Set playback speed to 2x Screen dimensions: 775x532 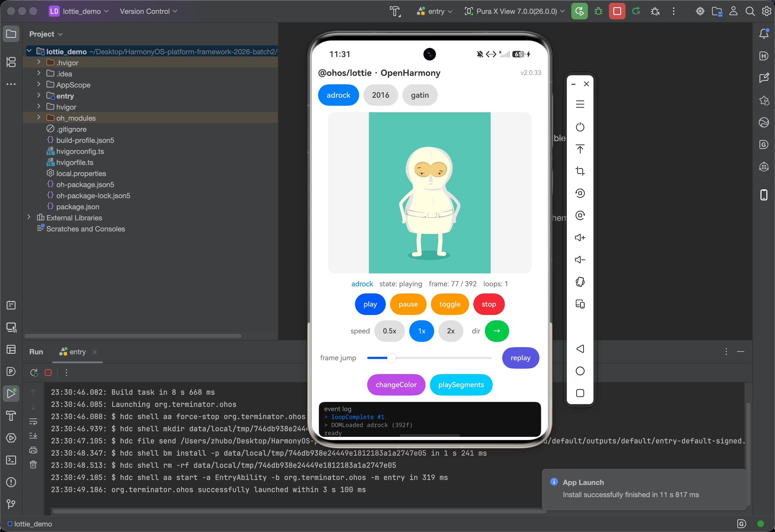point(451,331)
